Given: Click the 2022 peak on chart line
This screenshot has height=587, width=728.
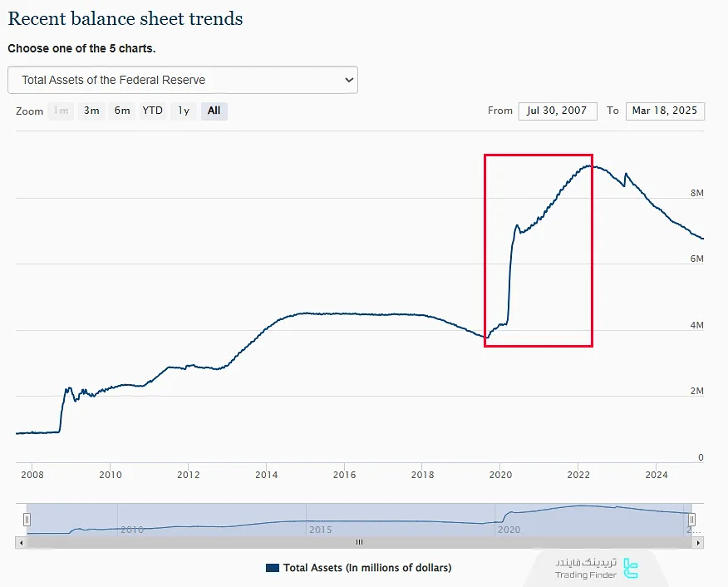Looking at the screenshot, I should [x=589, y=165].
